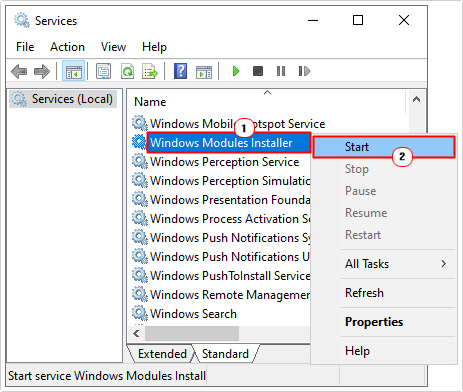
Task: Choose Start in the context menu
Action: click(x=384, y=147)
